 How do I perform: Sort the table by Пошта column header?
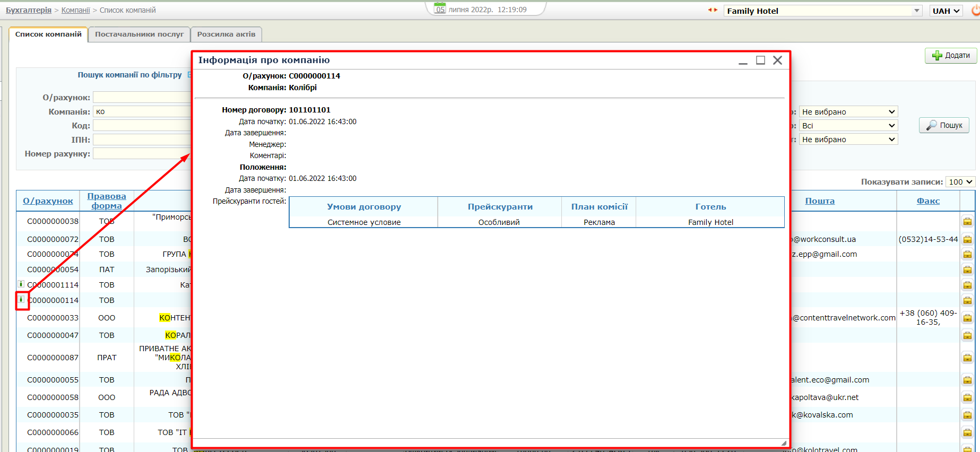click(x=819, y=201)
